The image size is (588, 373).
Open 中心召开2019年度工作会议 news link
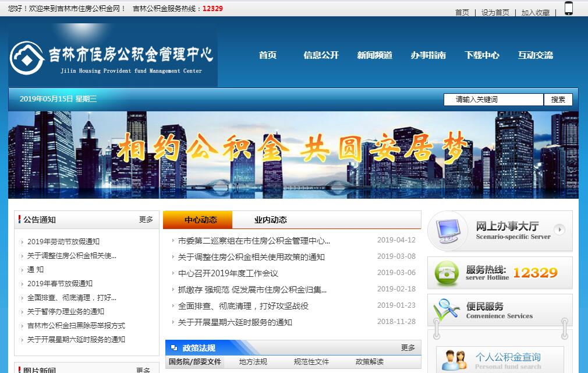point(228,273)
